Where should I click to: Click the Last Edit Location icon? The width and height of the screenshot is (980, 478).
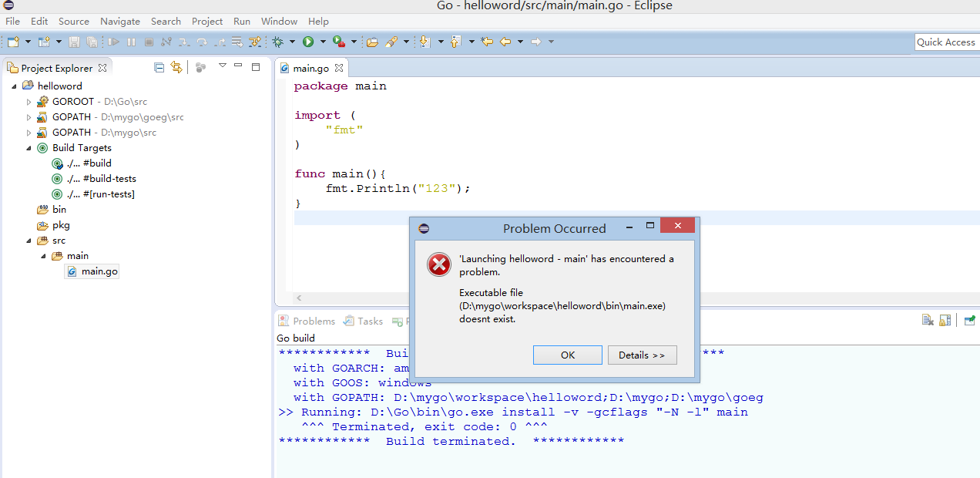(487, 42)
